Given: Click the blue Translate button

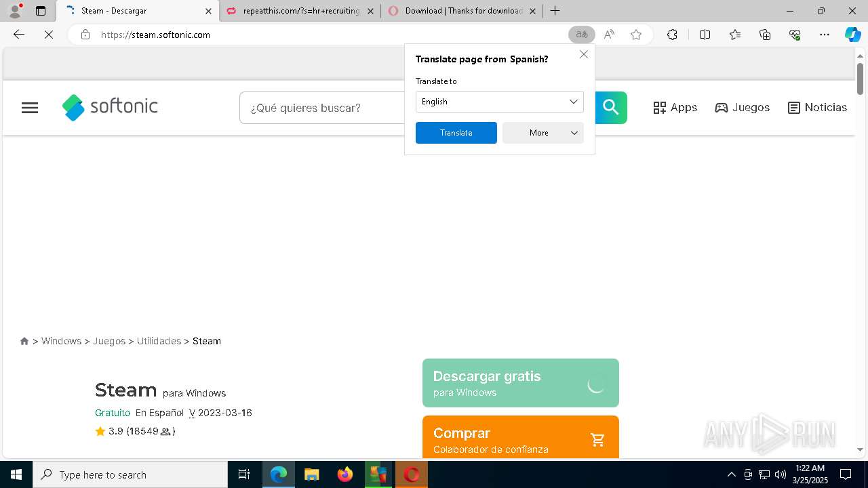Looking at the screenshot, I should (456, 133).
